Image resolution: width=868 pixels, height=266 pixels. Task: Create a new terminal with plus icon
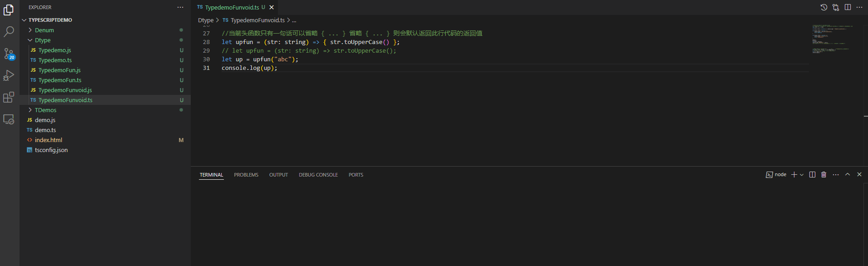(x=794, y=175)
